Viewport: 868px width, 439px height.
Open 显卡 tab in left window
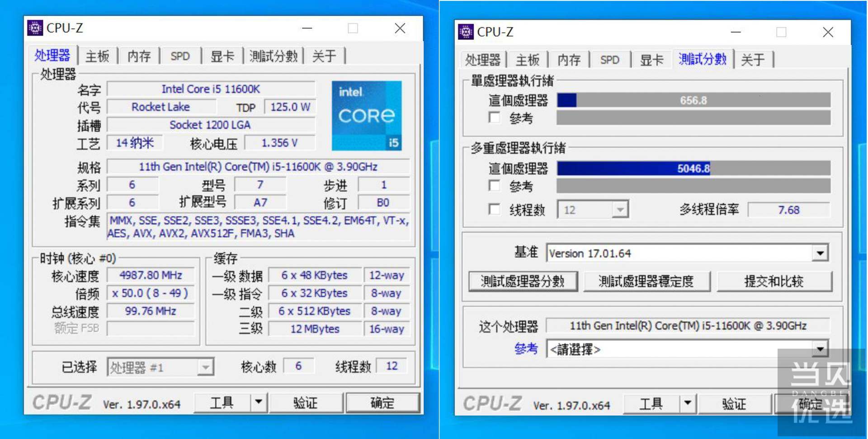[222, 56]
